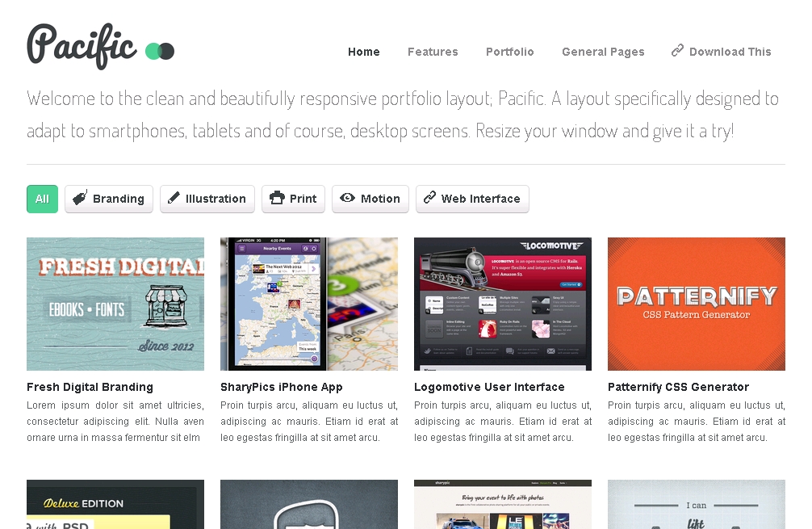
Task: View the SharyPics iPhone App thumbnail
Action: [x=309, y=304]
